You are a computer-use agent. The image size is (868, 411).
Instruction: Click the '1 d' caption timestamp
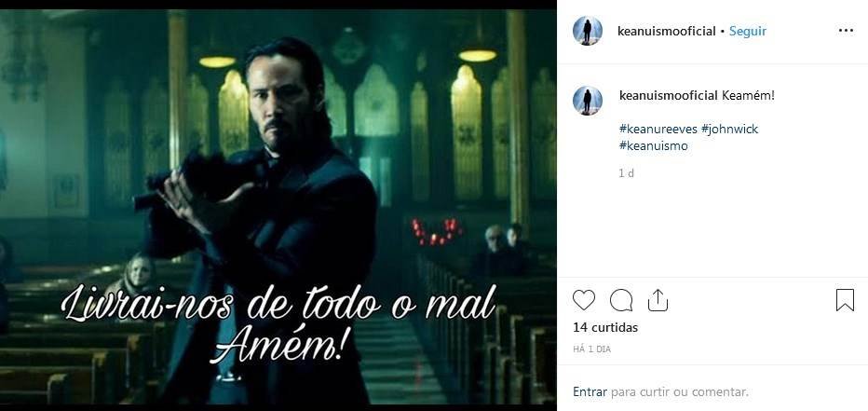tap(626, 173)
